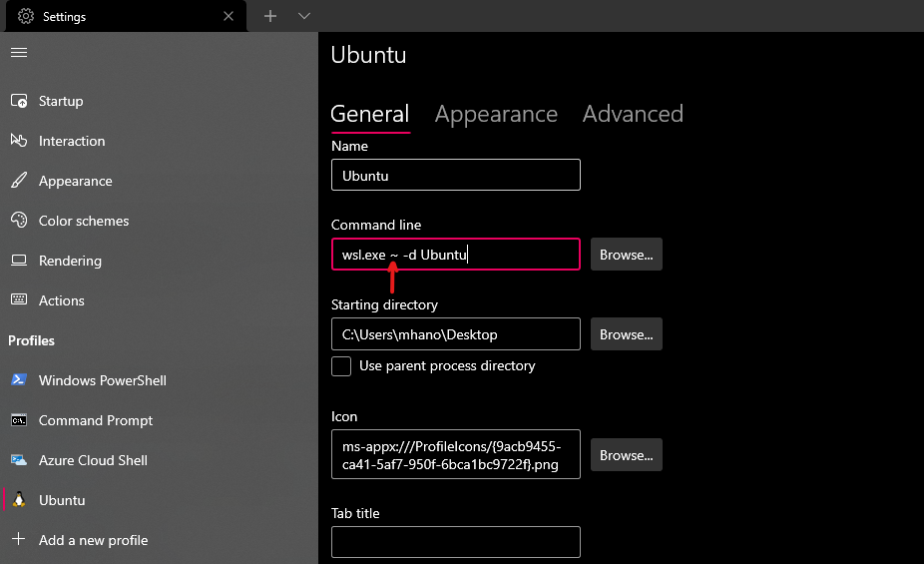Click the Tab title input field
This screenshot has height=564, width=924.
(x=456, y=542)
